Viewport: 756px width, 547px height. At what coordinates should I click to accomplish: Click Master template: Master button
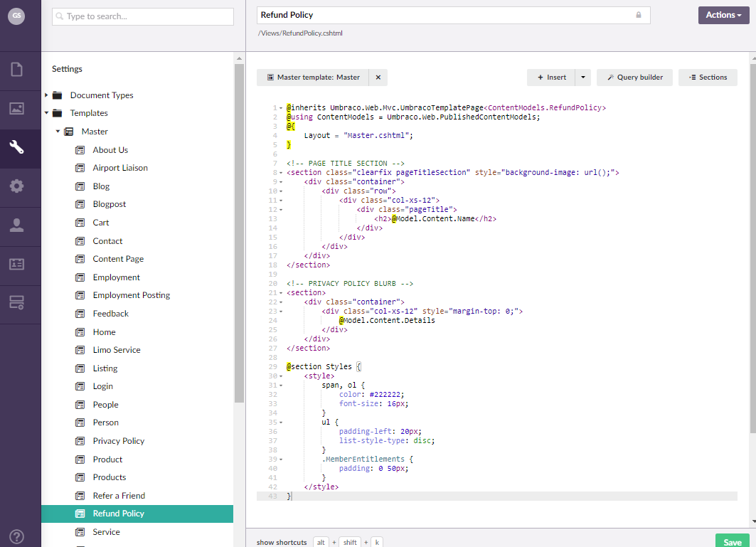[x=313, y=78]
